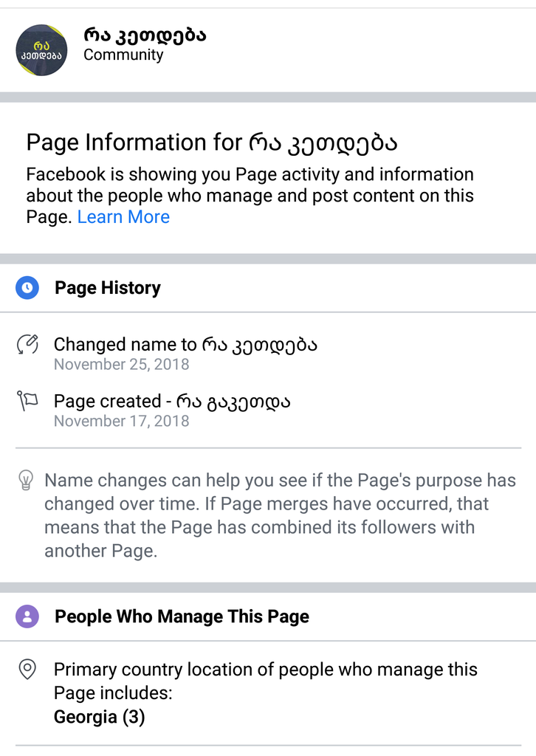Click the Community category label
The width and height of the screenshot is (536, 756).
(x=123, y=55)
